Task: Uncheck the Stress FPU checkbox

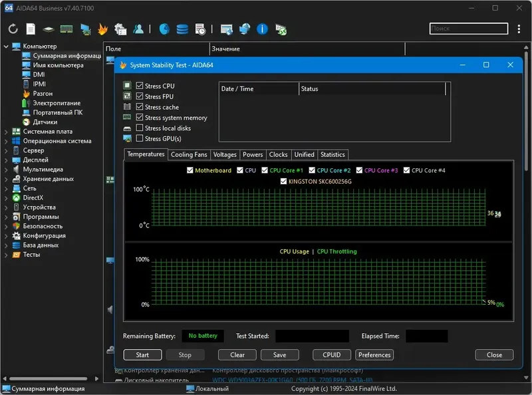Action: [140, 96]
